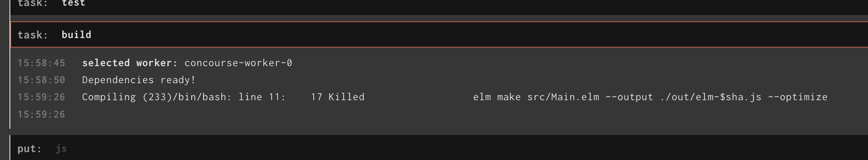Click the 'Compiling (233)/bin/bash: line 11:' text
Viewport: 868px width, 160px height.
pyautogui.click(x=184, y=97)
